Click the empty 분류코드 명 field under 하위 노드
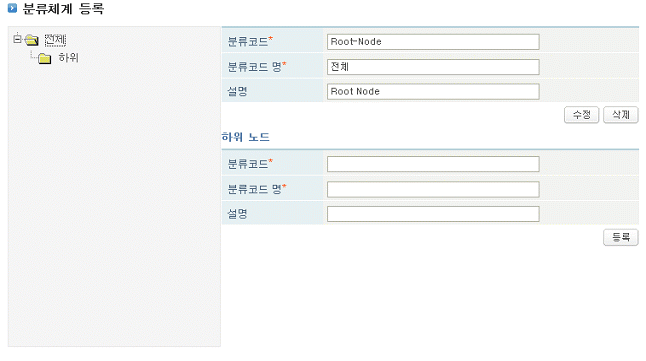 click(433, 189)
